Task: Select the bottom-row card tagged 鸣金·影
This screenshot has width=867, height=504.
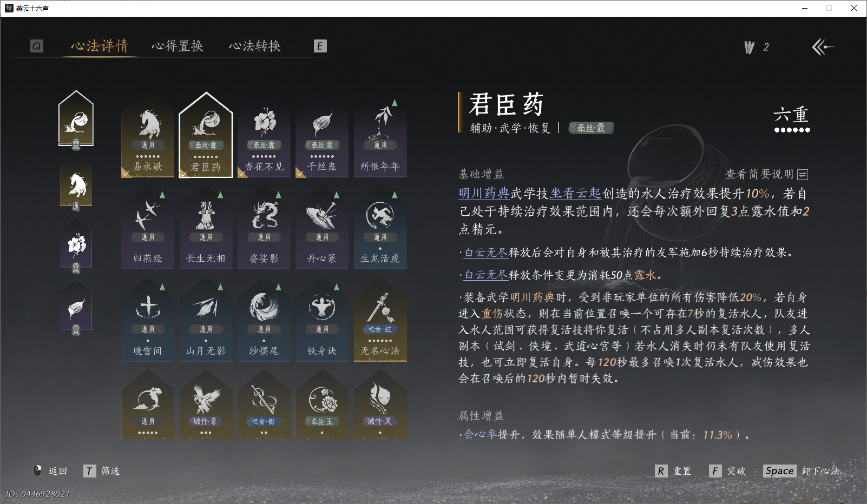Action: tap(264, 404)
